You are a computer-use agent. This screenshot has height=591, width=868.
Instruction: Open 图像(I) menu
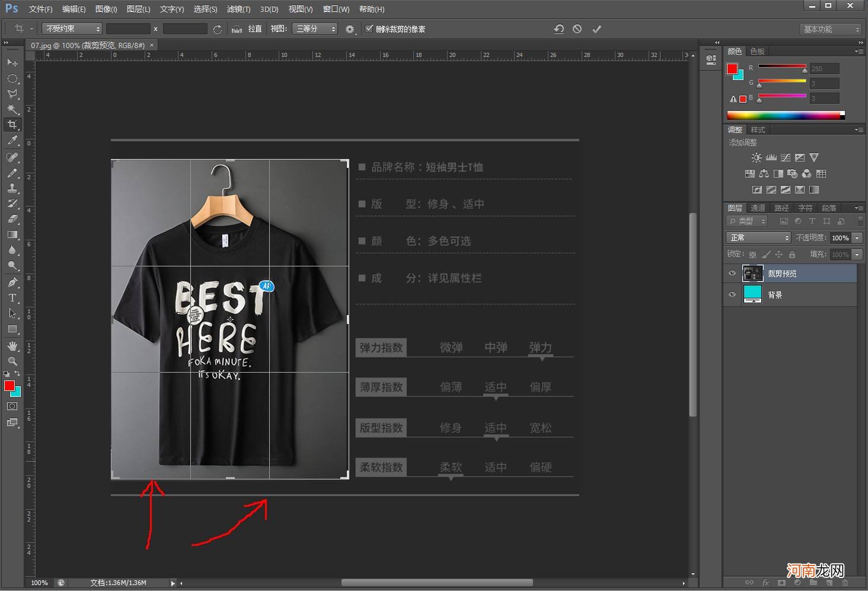tap(106, 9)
